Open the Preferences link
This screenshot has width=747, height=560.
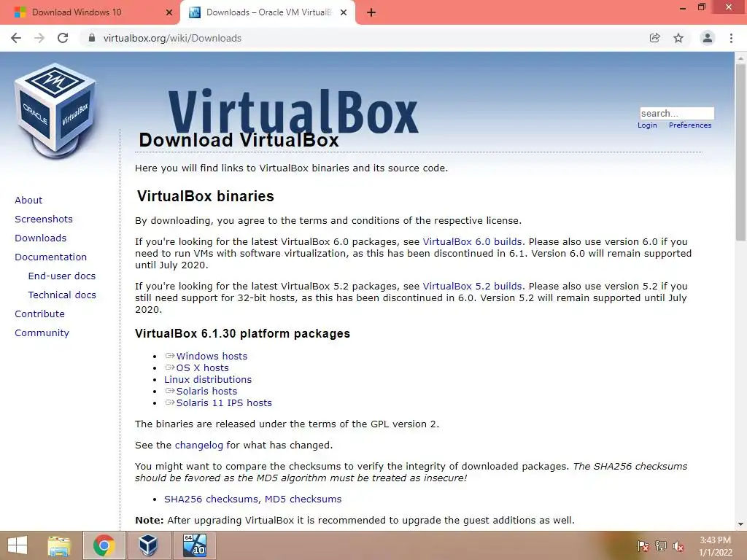click(690, 125)
